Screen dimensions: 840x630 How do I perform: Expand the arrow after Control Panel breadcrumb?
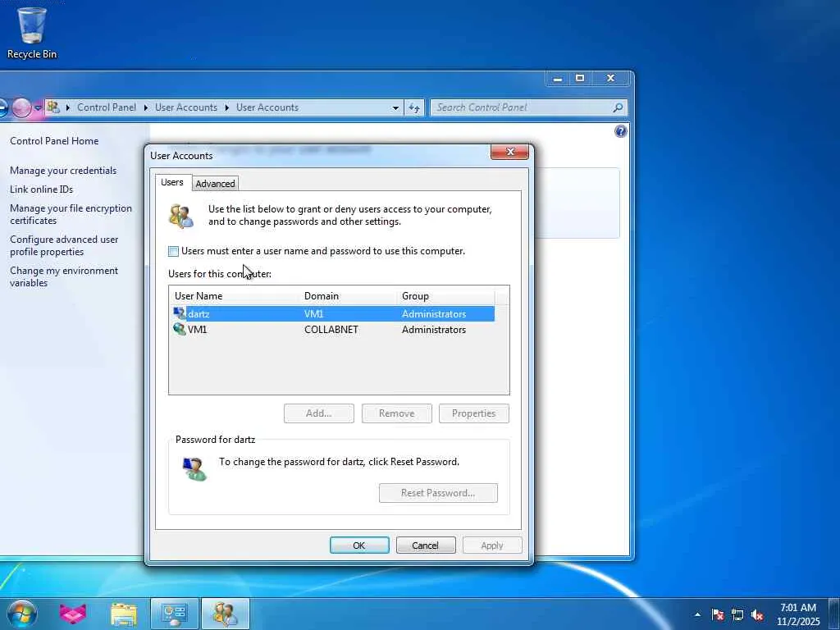click(146, 107)
